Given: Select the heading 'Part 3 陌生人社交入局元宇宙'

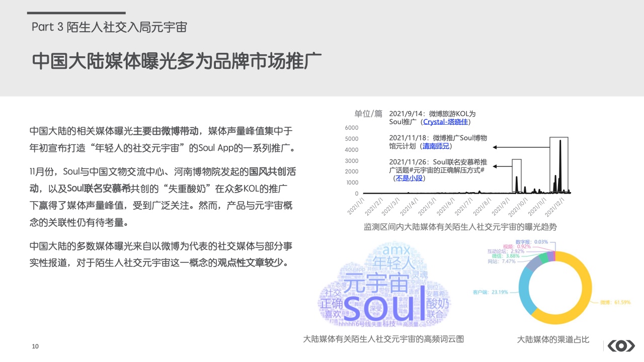Looking at the screenshot, I should tap(109, 27).
